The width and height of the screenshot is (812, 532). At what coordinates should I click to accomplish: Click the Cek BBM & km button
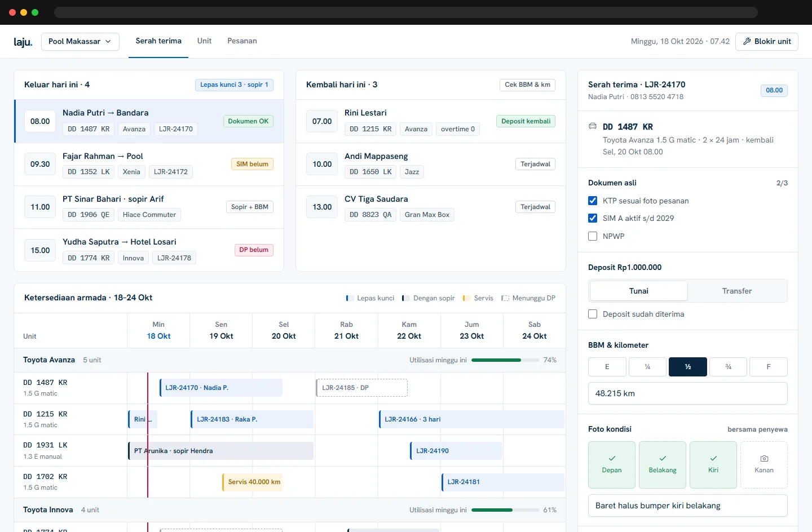pyautogui.click(x=527, y=85)
